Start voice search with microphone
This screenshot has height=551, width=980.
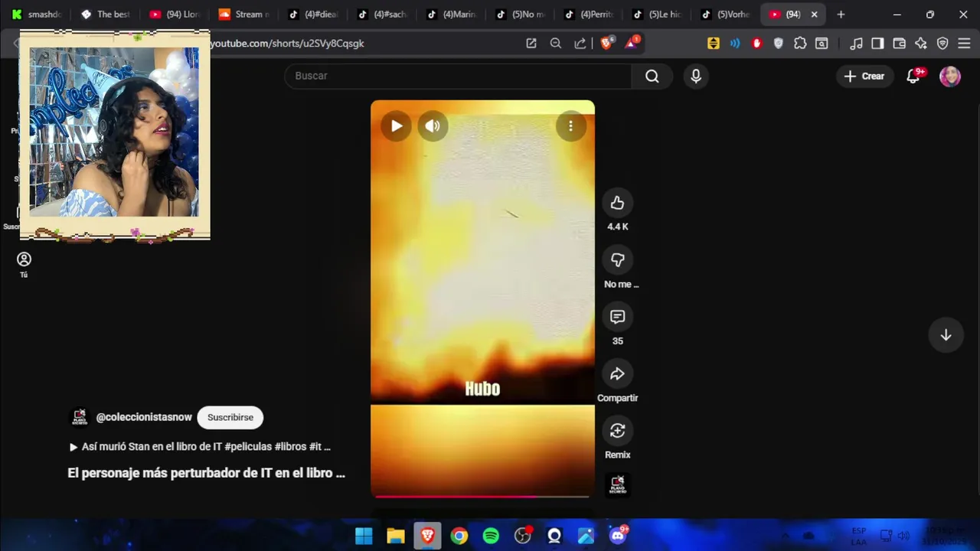coord(695,76)
